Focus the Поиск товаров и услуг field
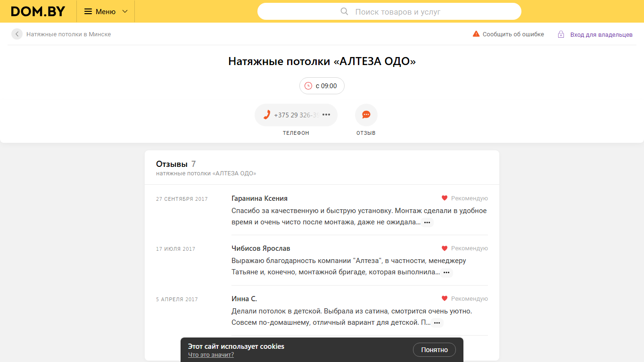The image size is (644, 362). (x=389, y=11)
